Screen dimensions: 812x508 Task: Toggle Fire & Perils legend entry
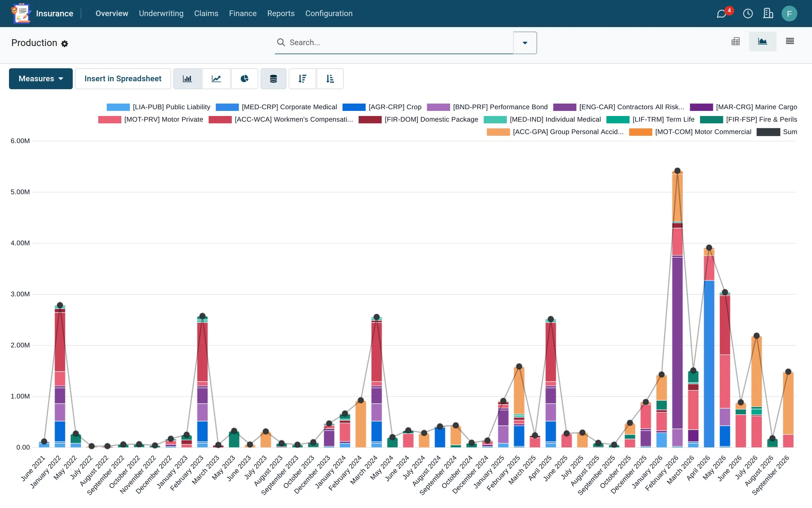point(749,119)
